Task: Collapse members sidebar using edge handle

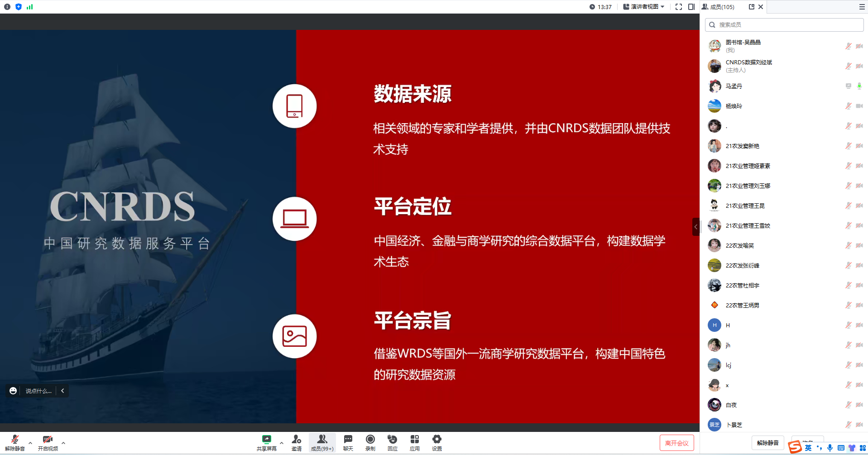Action: (x=696, y=227)
